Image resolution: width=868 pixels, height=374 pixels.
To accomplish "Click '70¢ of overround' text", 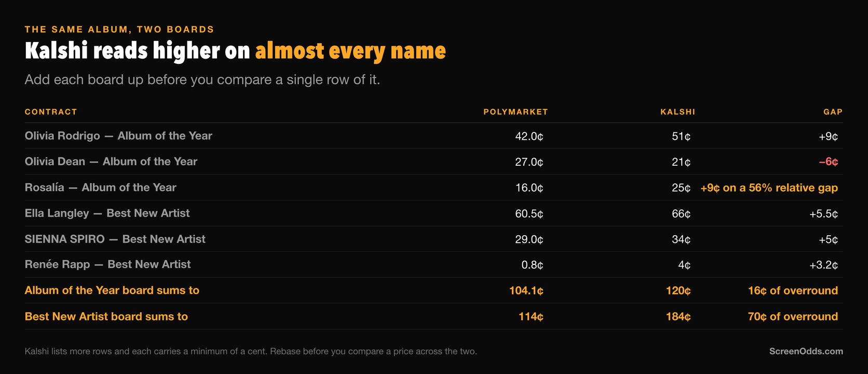I will pyautogui.click(x=793, y=316).
